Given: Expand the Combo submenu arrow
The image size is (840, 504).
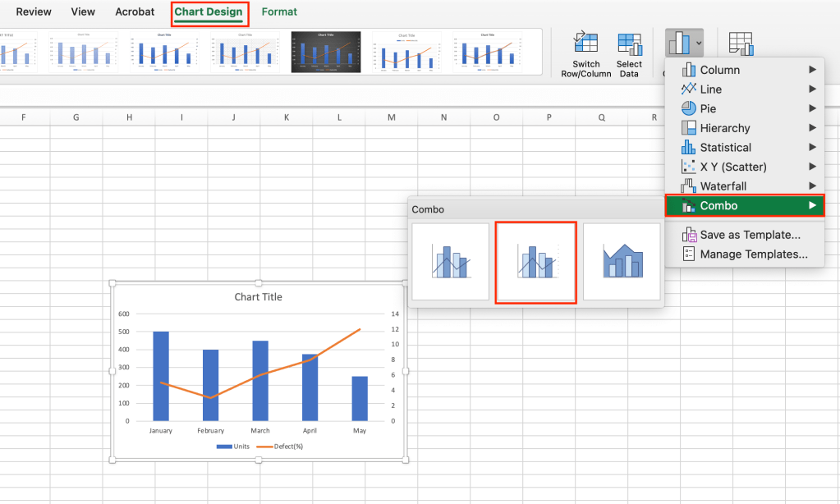Looking at the screenshot, I should [812, 205].
